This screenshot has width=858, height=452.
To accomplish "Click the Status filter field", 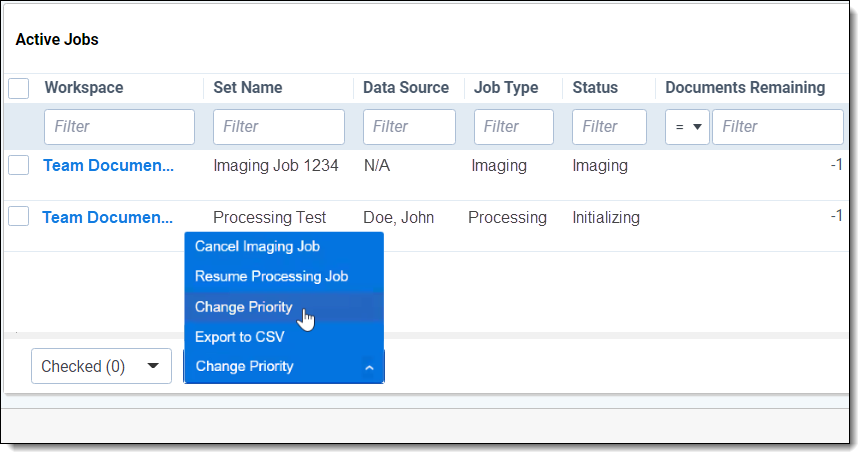I will pyautogui.click(x=610, y=127).
